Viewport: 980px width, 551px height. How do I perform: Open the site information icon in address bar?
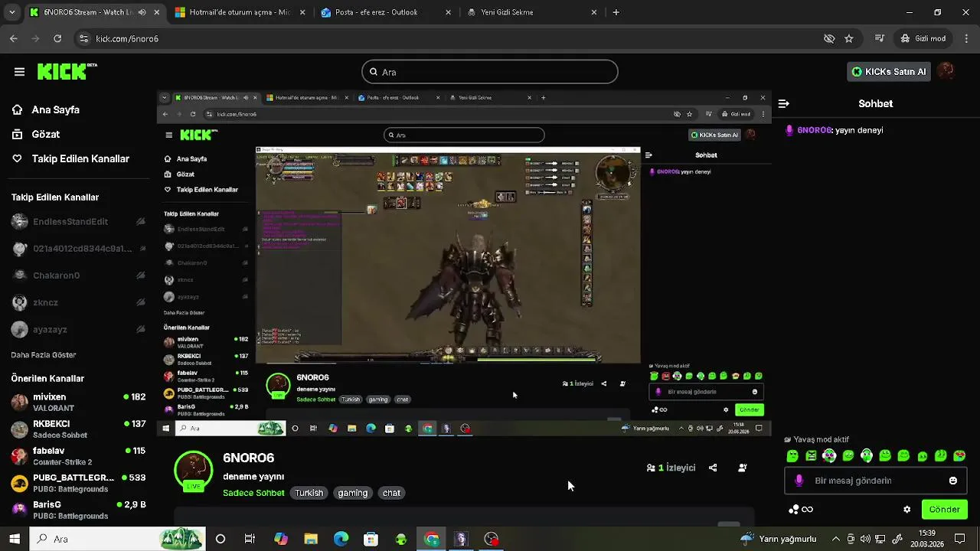point(83,38)
